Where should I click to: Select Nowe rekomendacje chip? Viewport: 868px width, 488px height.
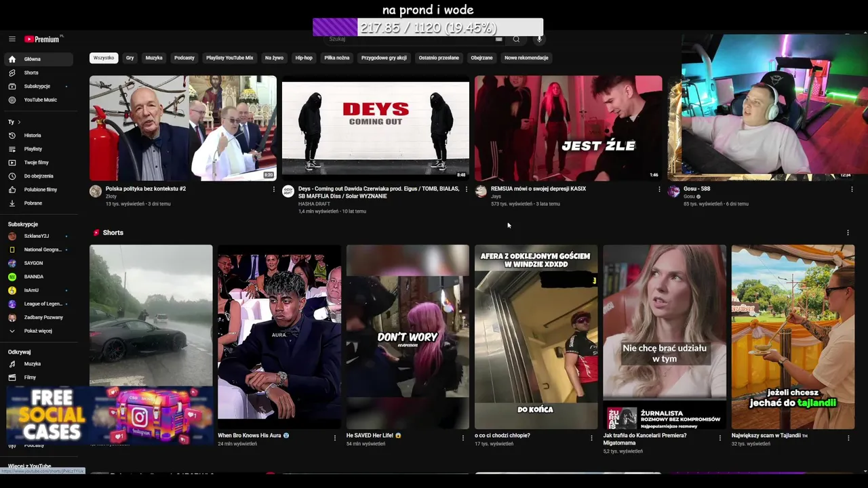(526, 58)
